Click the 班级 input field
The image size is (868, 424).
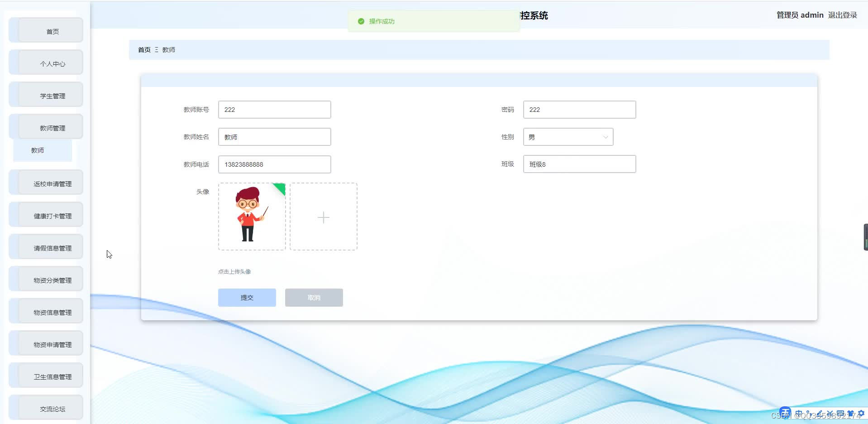click(x=580, y=164)
